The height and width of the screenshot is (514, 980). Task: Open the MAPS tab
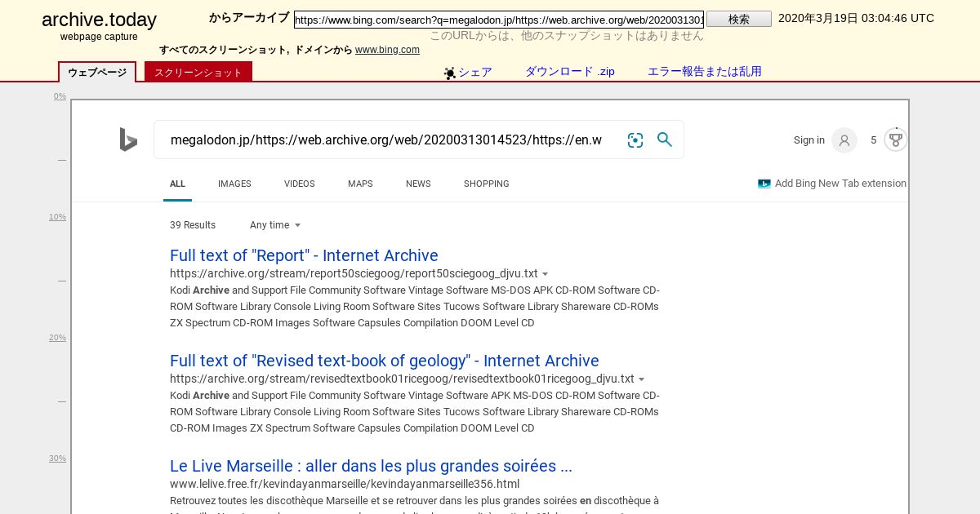[x=360, y=184]
